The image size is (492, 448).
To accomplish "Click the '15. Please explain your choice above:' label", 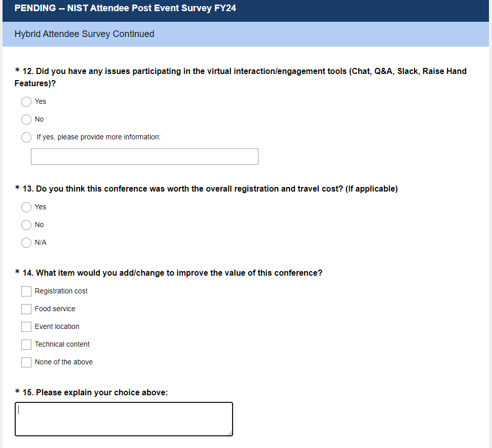I will coord(95,392).
